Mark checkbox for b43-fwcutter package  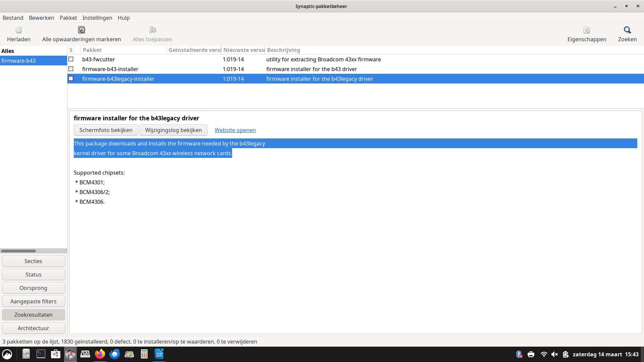tap(71, 59)
